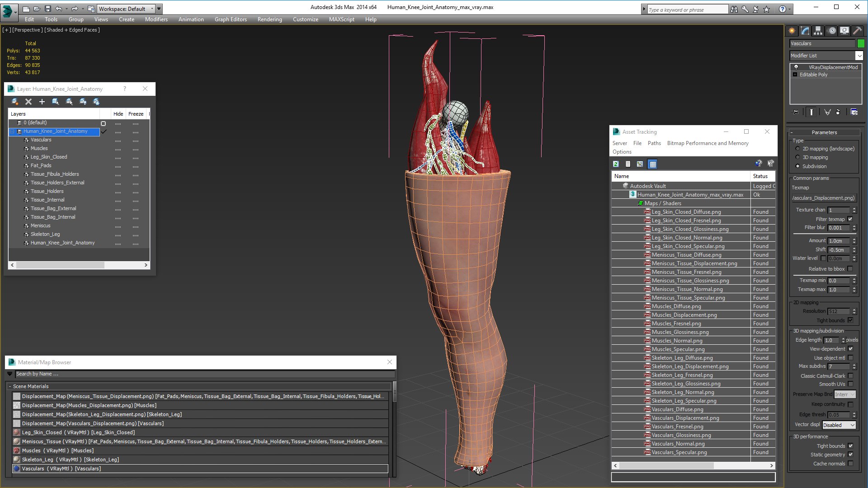868x488 pixels.
Task: Click the Freeze column header in Layer dialog
Action: tap(136, 114)
